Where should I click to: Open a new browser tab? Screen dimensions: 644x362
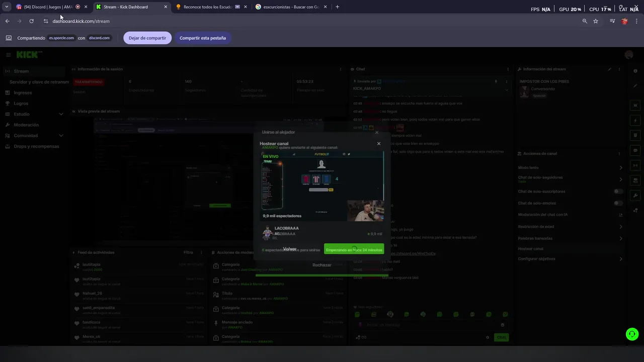[337, 7]
